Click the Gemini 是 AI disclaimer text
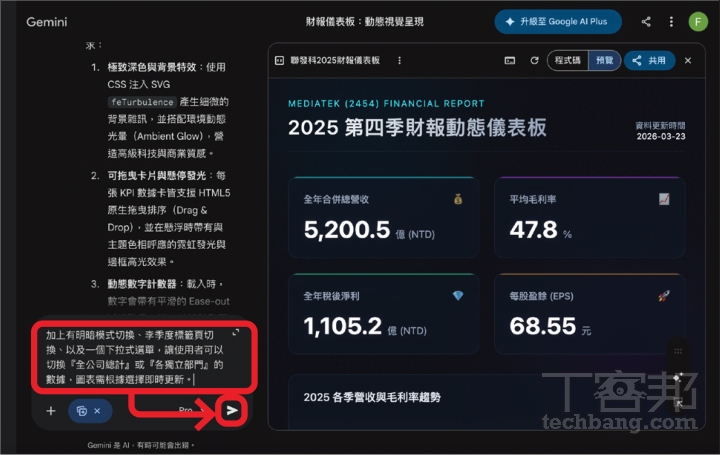Image resolution: width=720 pixels, height=455 pixels. point(141,445)
